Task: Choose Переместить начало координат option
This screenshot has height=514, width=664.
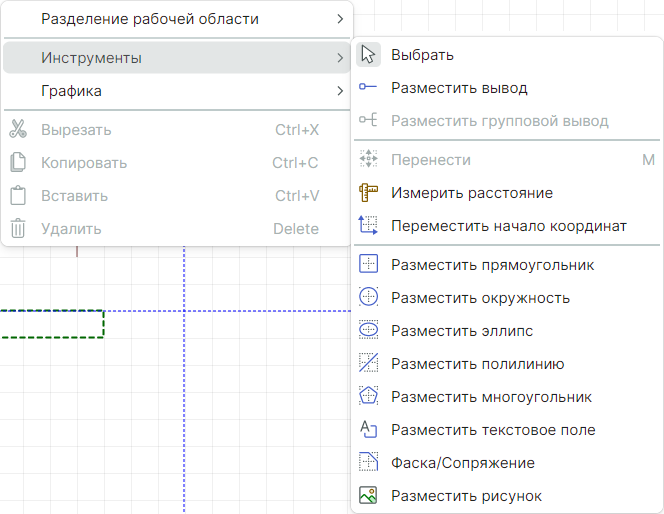Action: click(x=508, y=226)
